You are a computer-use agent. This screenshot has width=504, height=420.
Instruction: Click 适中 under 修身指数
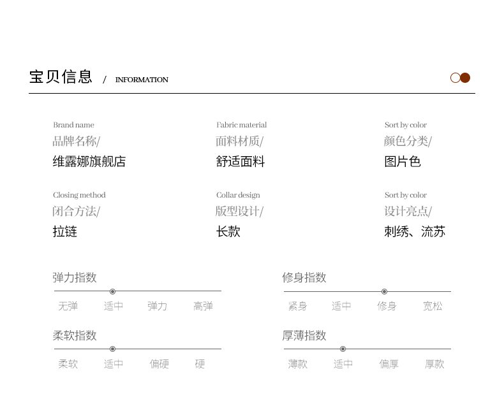(x=341, y=306)
